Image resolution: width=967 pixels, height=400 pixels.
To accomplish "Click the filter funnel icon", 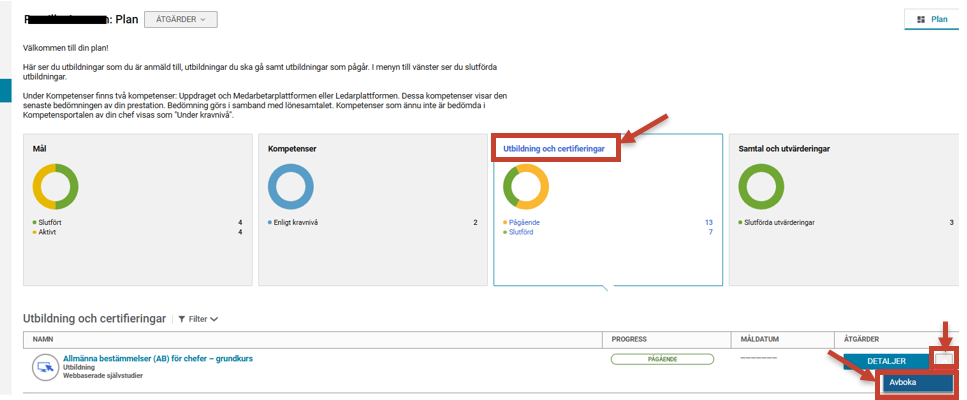I will click(x=181, y=319).
